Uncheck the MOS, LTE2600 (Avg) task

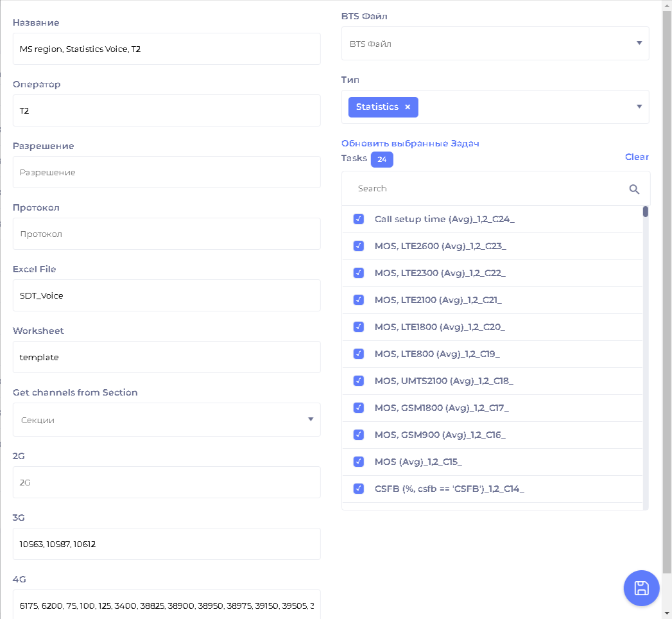(x=359, y=247)
